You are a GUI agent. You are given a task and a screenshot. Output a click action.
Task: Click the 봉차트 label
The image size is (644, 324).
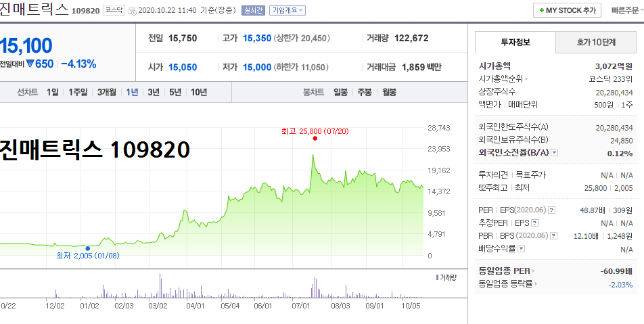[x=313, y=92]
